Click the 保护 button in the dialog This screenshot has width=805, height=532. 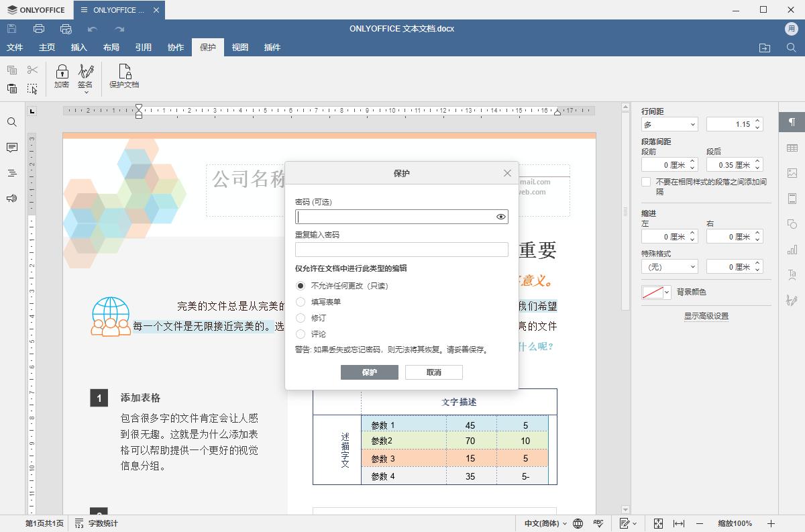[370, 372]
